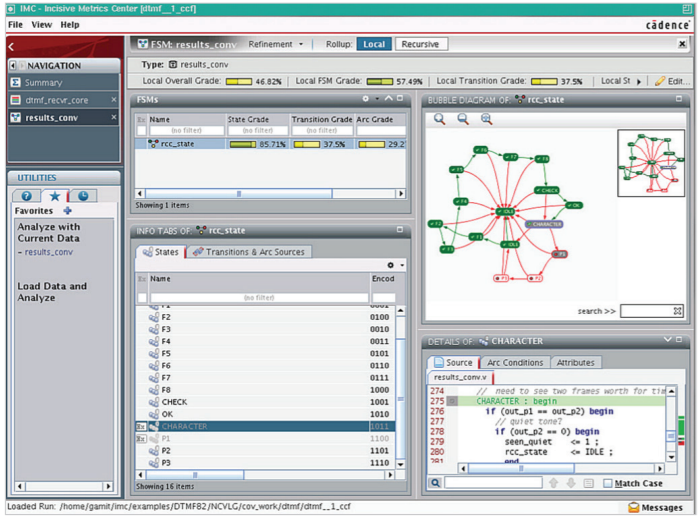
Task: Show more grade metrics arrow
Action: tap(639, 81)
